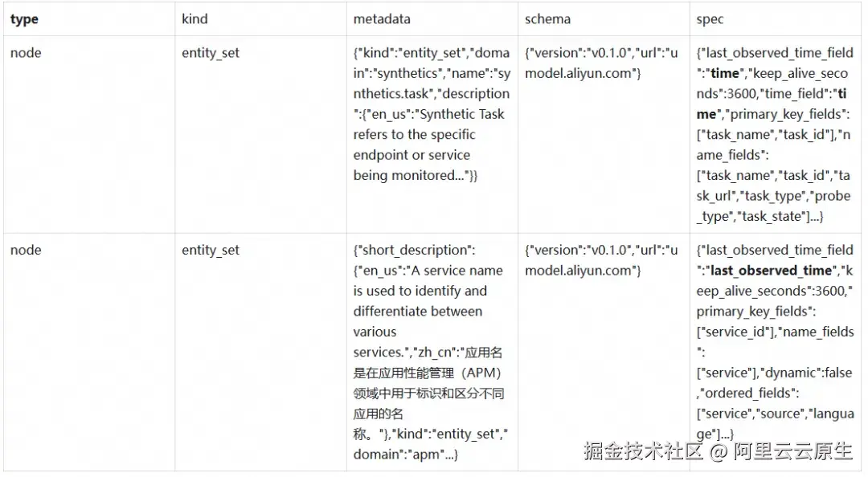
Task: Select the Synthetic Task metadata cell
Action: coord(431,114)
